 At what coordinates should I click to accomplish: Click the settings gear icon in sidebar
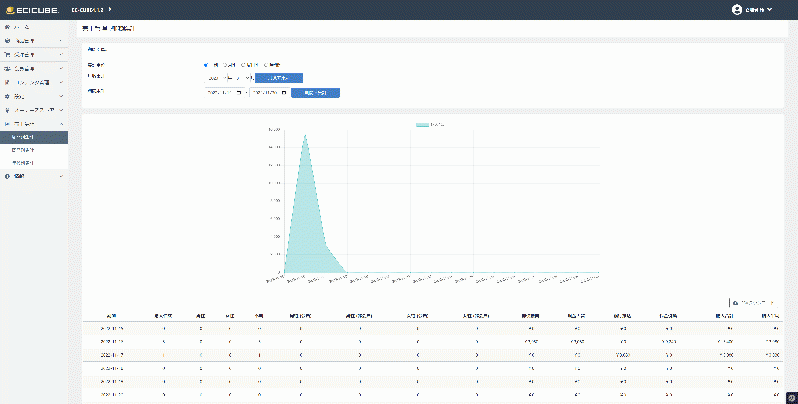tap(7, 96)
